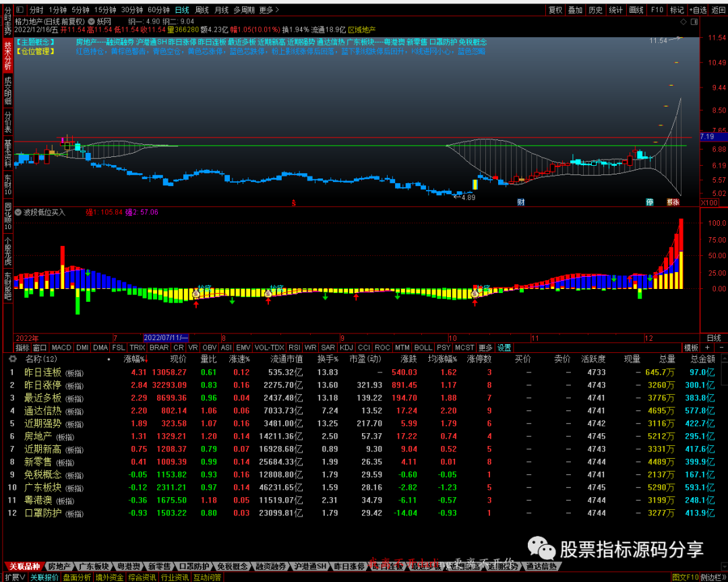The width and height of the screenshot is (728, 582).
Task: Apply the KDJ indicator
Action: pos(346,348)
